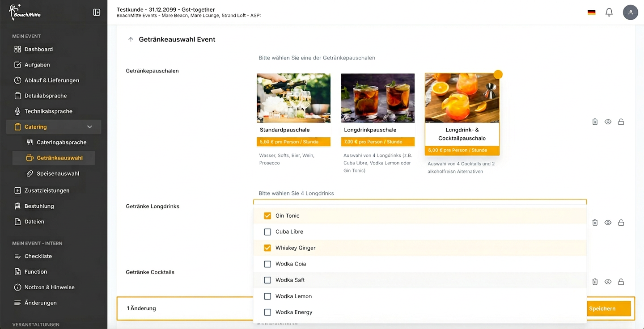The height and width of the screenshot is (329, 644).
Task: Open Aufgaben via its checklist icon
Action: (18, 64)
